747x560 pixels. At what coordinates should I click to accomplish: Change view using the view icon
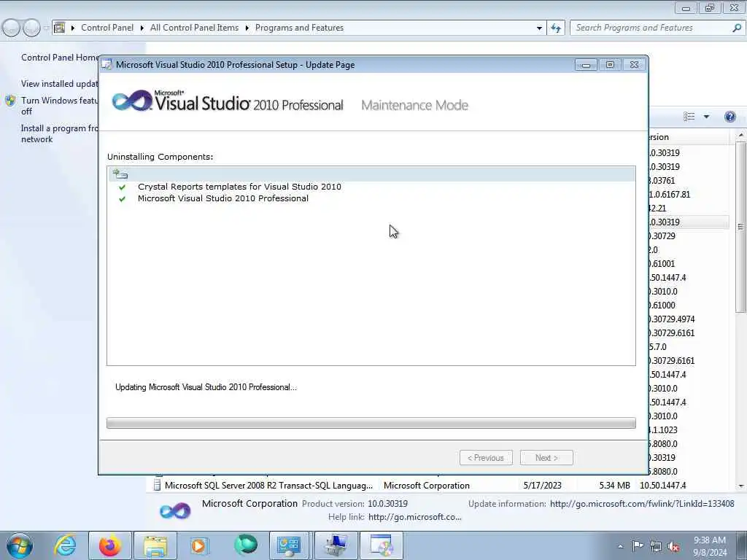689,117
